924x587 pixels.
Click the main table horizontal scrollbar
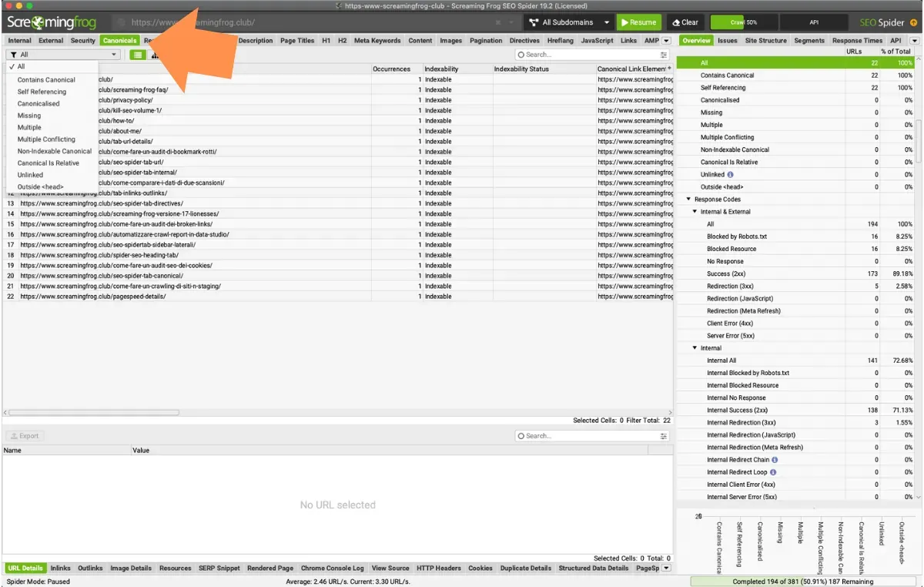point(92,413)
